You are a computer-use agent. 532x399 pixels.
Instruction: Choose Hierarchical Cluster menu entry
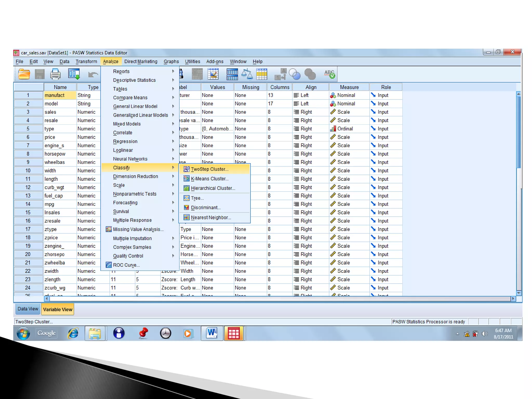215,188
